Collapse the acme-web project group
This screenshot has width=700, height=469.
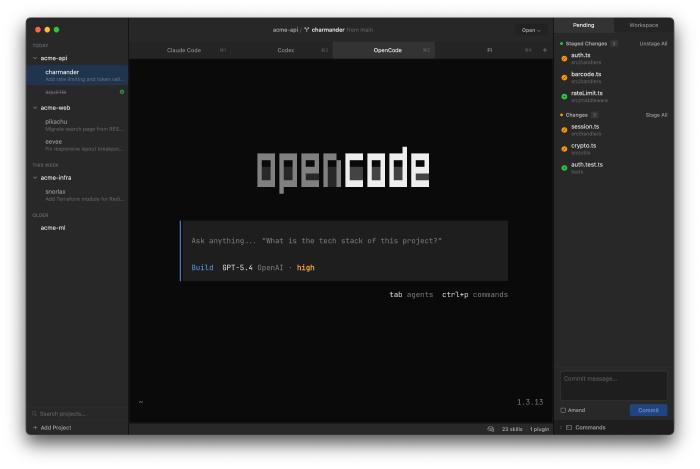(x=35, y=107)
